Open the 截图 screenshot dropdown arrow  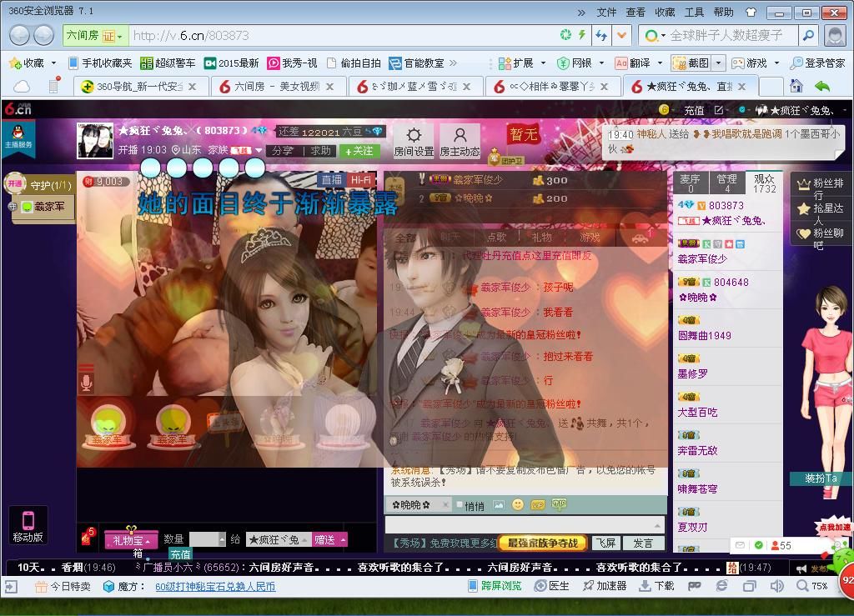click(719, 63)
